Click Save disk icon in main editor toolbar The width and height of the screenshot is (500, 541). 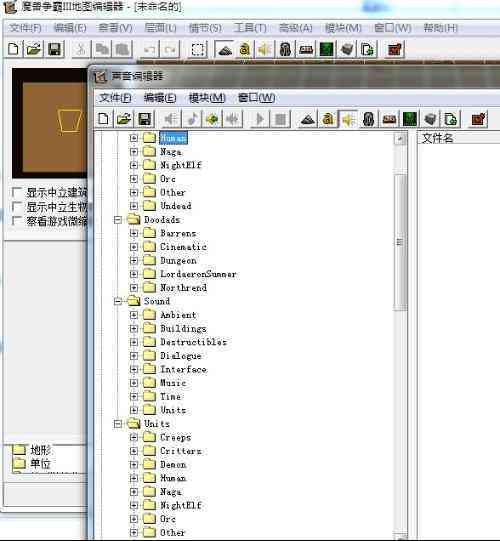[x=54, y=49]
